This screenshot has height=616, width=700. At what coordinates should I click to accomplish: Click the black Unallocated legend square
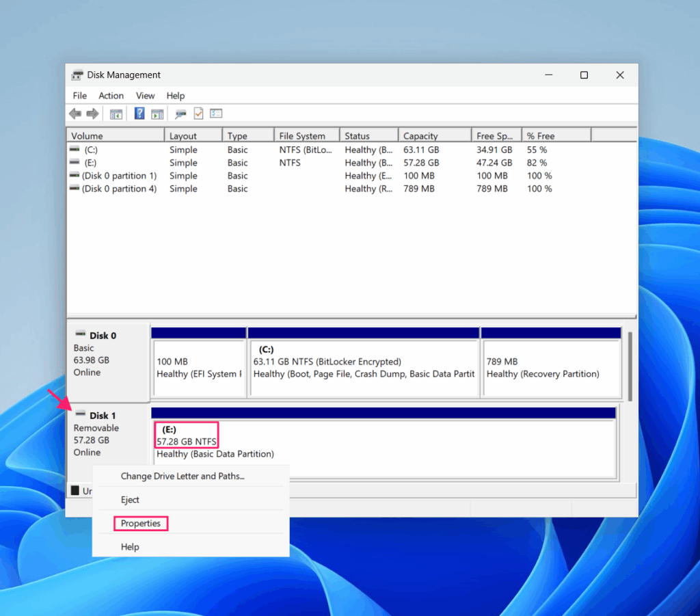tap(75, 491)
